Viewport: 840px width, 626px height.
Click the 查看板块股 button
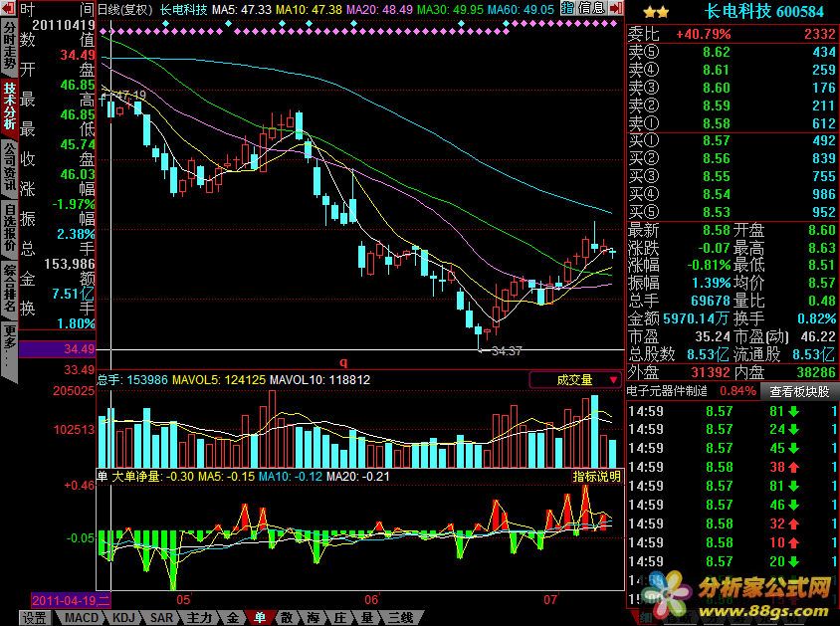coord(799,392)
